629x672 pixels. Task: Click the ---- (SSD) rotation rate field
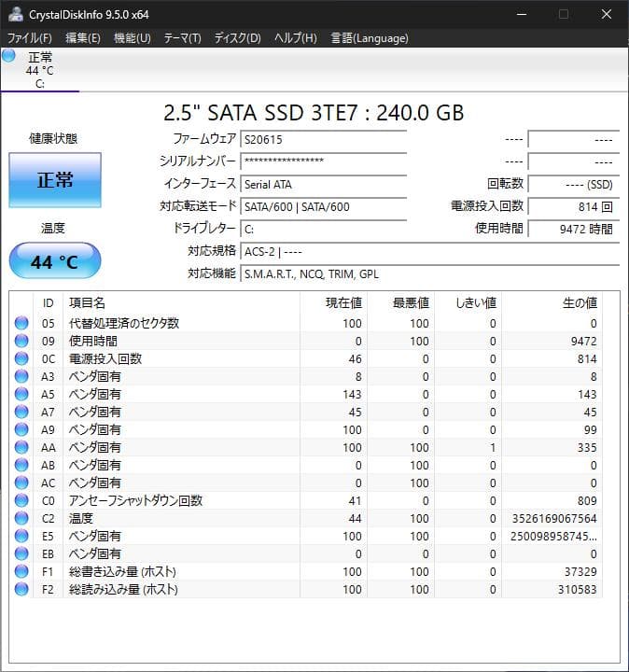pyautogui.click(x=574, y=184)
